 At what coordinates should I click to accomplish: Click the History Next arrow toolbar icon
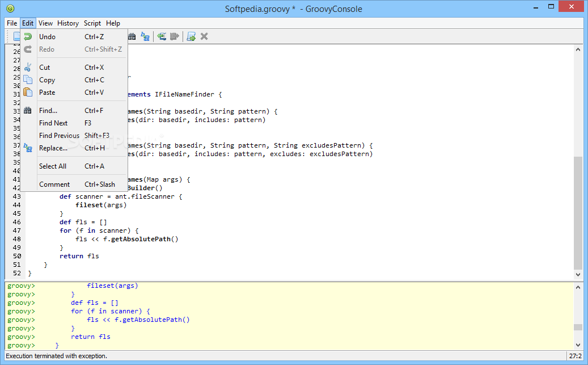(175, 36)
